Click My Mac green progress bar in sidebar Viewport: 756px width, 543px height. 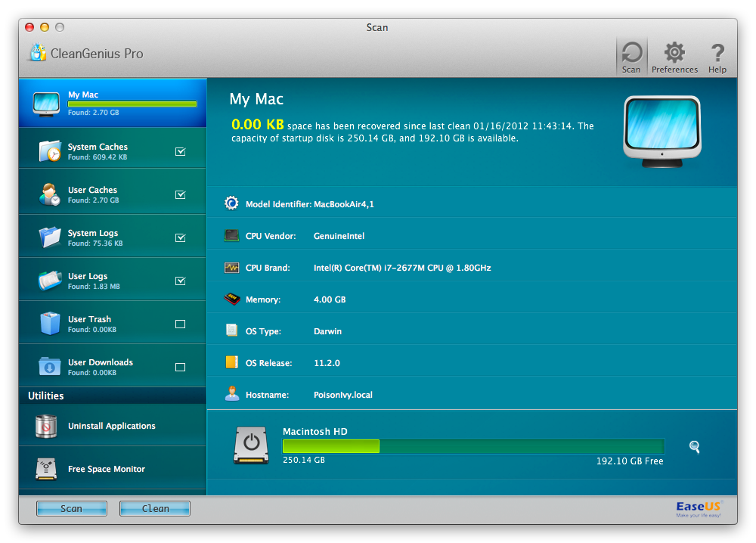pyautogui.click(x=132, y=104)
